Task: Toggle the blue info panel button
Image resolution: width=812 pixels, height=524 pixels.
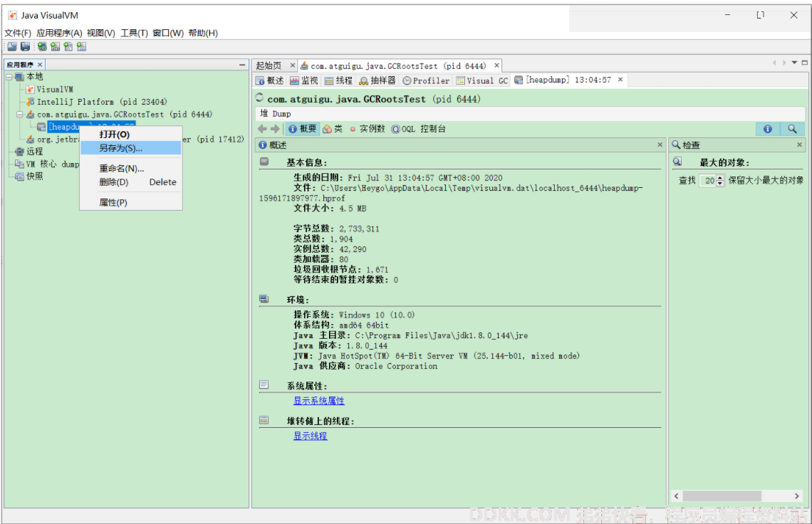Action: tap(767, 129)
